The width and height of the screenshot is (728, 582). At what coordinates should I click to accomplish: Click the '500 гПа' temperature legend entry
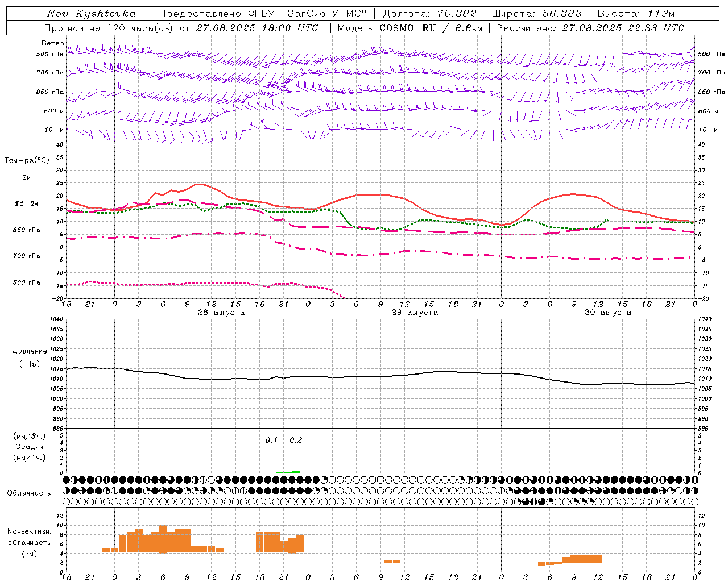[x=26, y=282]
